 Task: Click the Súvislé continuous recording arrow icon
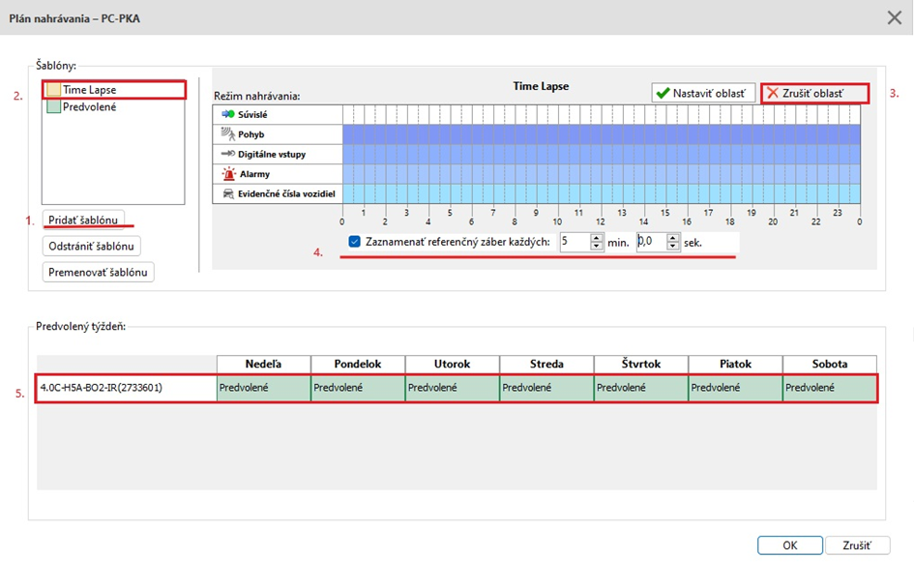pyautogui.click(x=228, y=115)
